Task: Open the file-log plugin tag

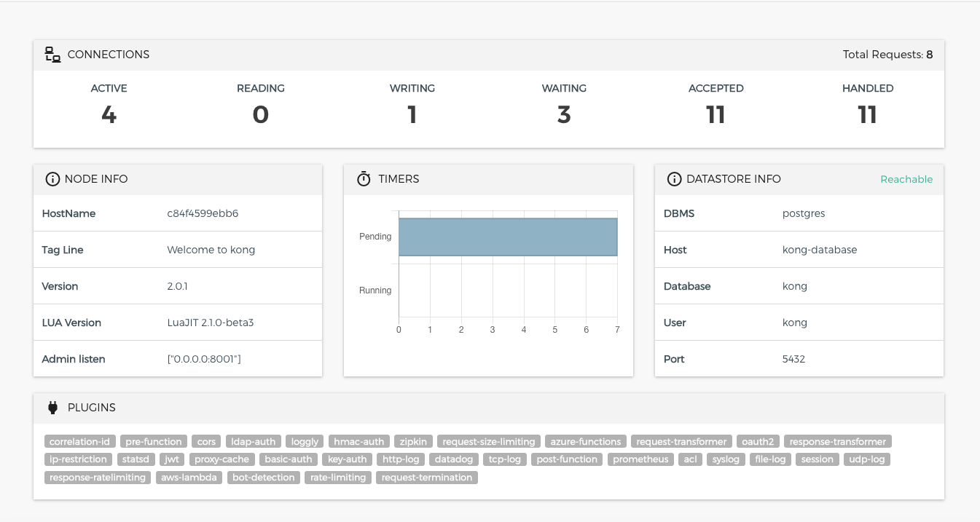Action: coord(770,459)
